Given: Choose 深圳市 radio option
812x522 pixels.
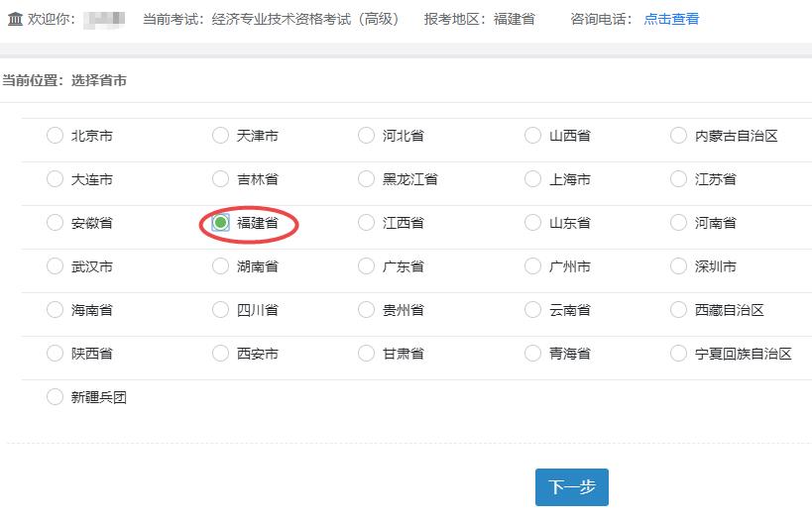Looking at the screenshot, I should [678, 266].
